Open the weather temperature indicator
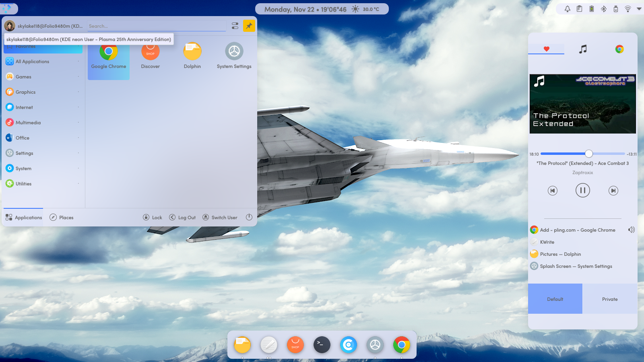Viewport: 644px width, 362px height. [365, 9]
